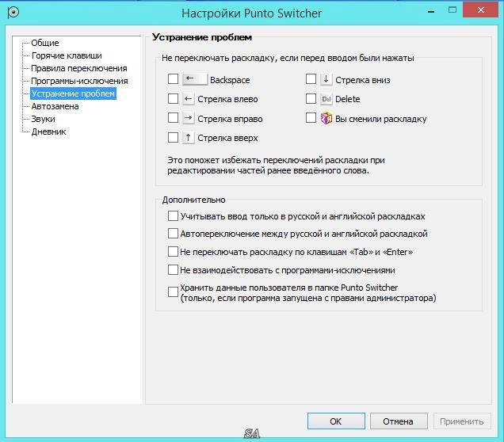Enable the Backspace checkbox
This screenshot has height=442, width=504.
click(173, 79)
